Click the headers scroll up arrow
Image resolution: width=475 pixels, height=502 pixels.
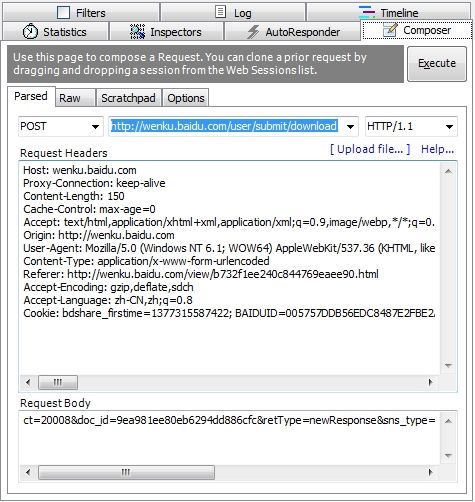(x=448, y=171)
